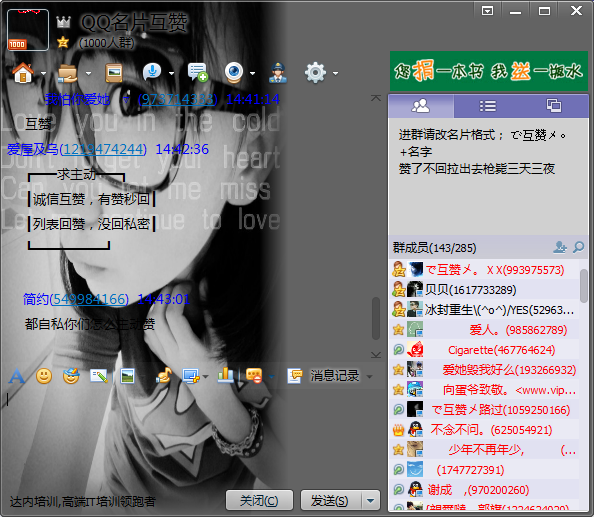
Task: Select member で互赞メ。 X X(993975573)
Action: click(x=484, y=270)
